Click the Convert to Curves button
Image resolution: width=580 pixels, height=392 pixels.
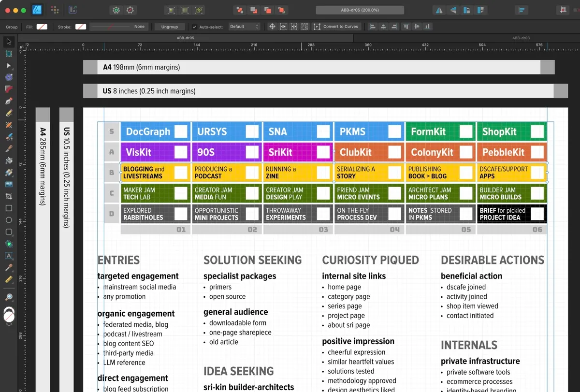(x=341, y=27)
